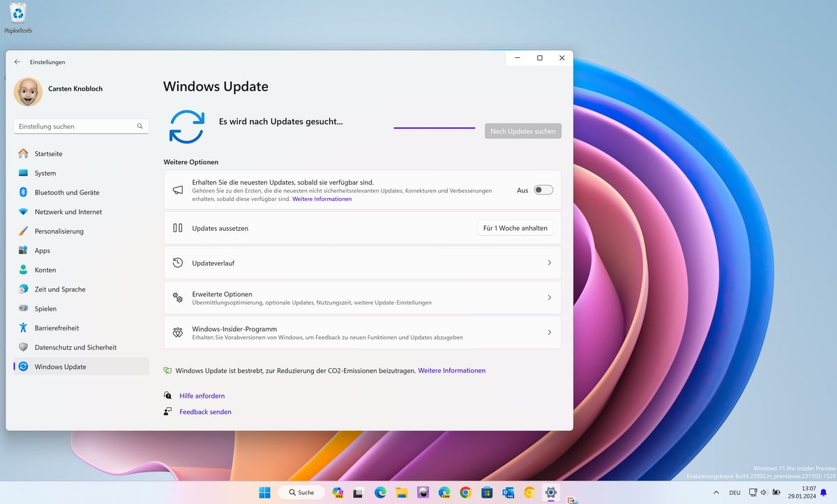
Task: Go to Zeit und Sprache settings
Action: (x=81, y=289)
